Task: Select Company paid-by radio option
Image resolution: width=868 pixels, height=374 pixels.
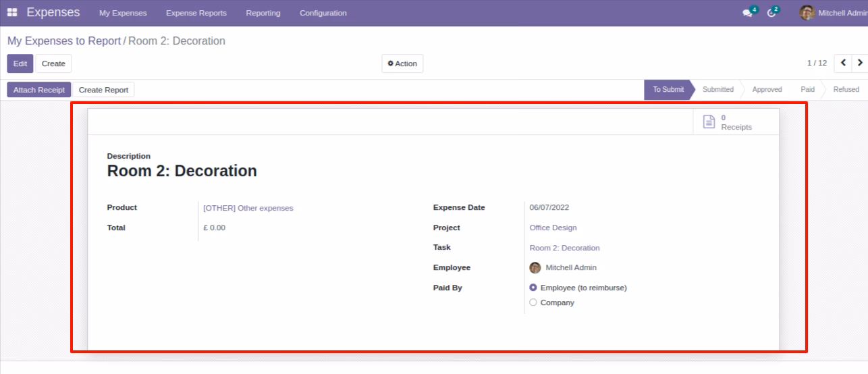Action: [x=533, y=302]
